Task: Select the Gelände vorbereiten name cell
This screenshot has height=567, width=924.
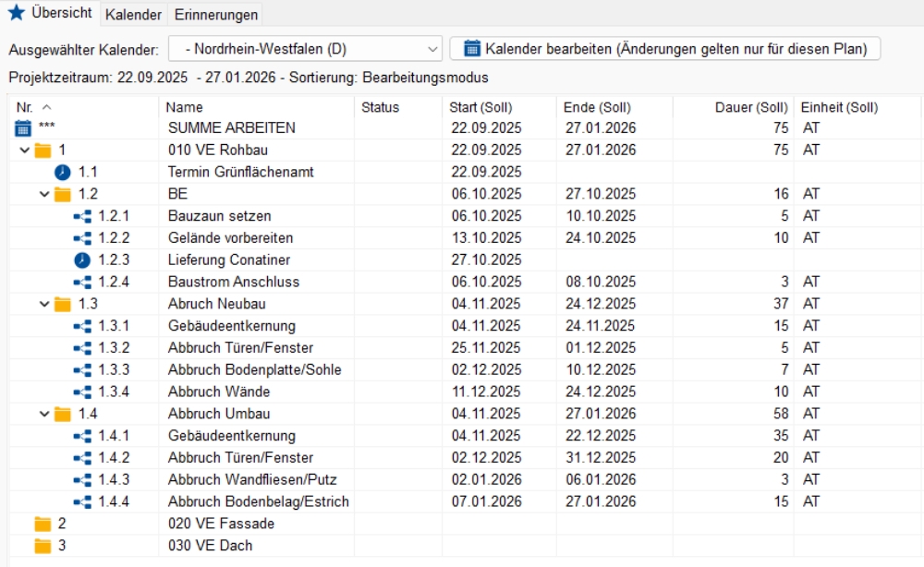Action: pyautogui.click(x=256, y=238)
